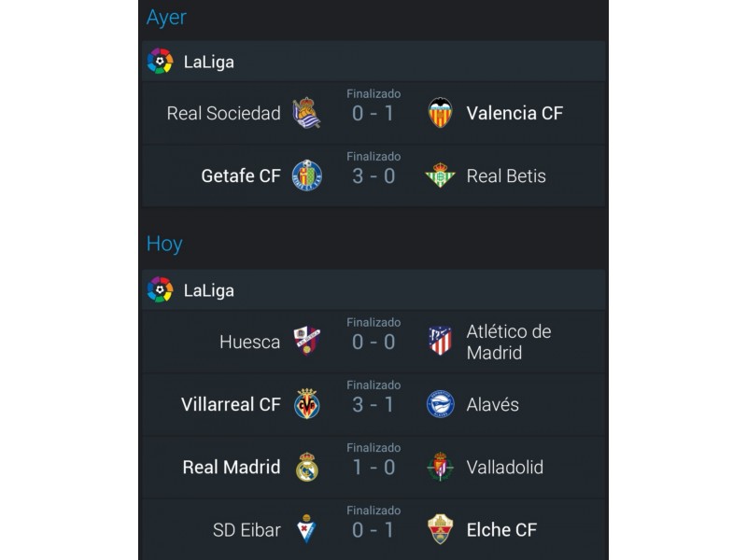Click the Huesca team crest
This screenshot has width=747, height=560.
pyautogui.click(x=307, y=341)
